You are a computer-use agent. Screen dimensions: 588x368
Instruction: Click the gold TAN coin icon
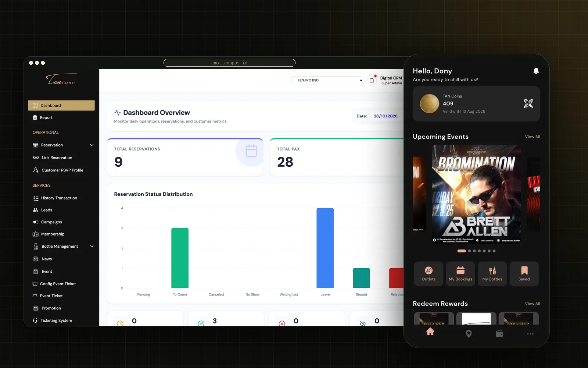click(430, 103)
